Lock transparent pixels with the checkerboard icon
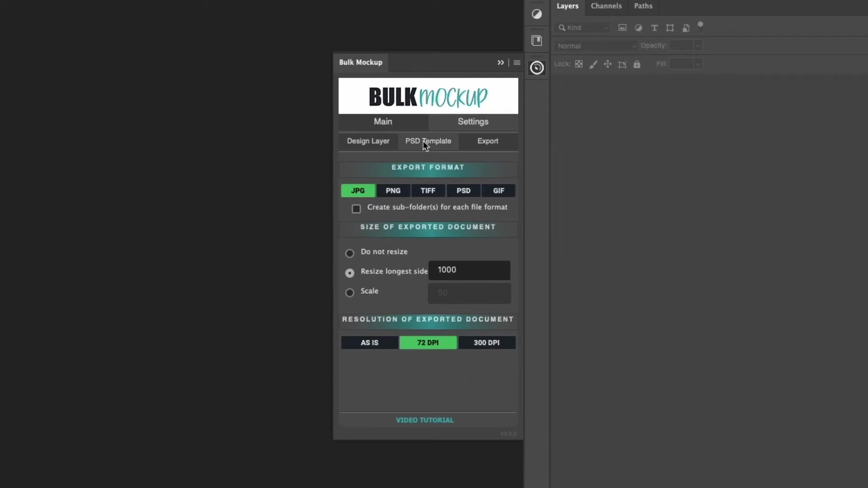This screenshot has height=488, width=868. pyautogui.click(x=579, y=64)
